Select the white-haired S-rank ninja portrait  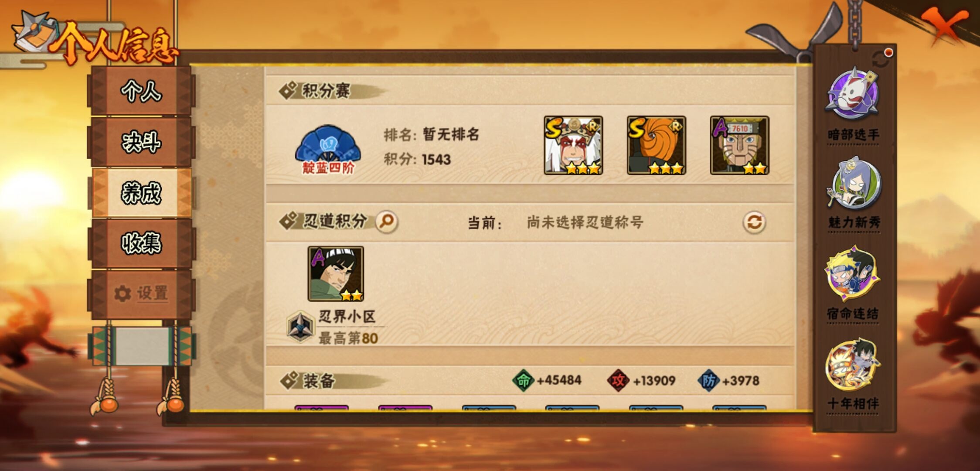pyautogui.click(x=573, y=145)
